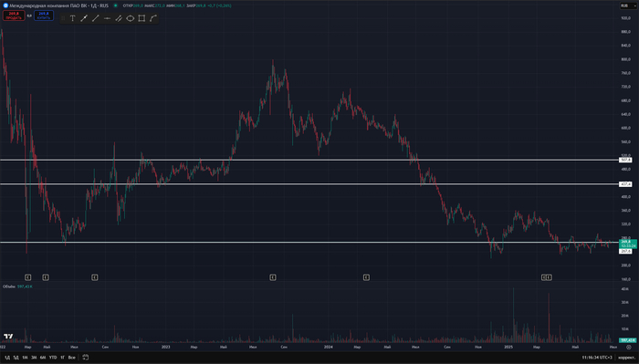Viewport: 639px width, 364px height.
Task: Click the 507.8 horizontal level line
Action: (309, 160)
